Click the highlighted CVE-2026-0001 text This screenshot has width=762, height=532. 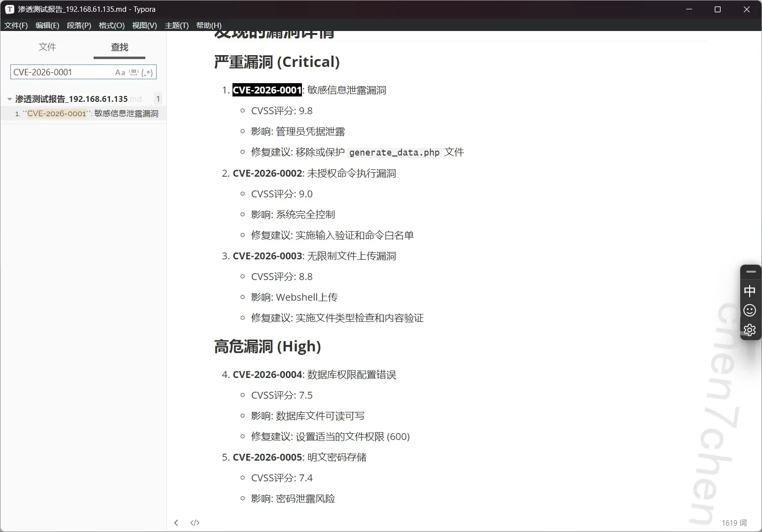[x=267, y=90]
